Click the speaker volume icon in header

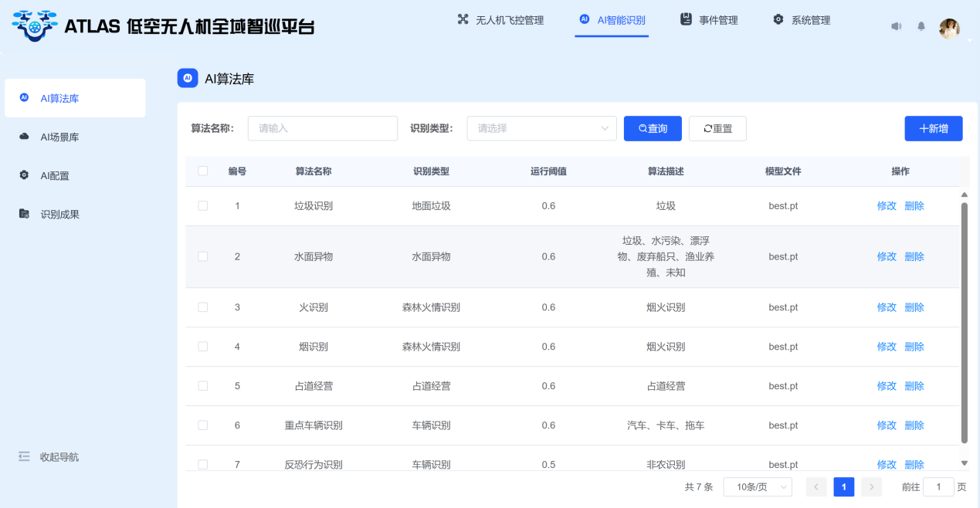tap(896, 26)
